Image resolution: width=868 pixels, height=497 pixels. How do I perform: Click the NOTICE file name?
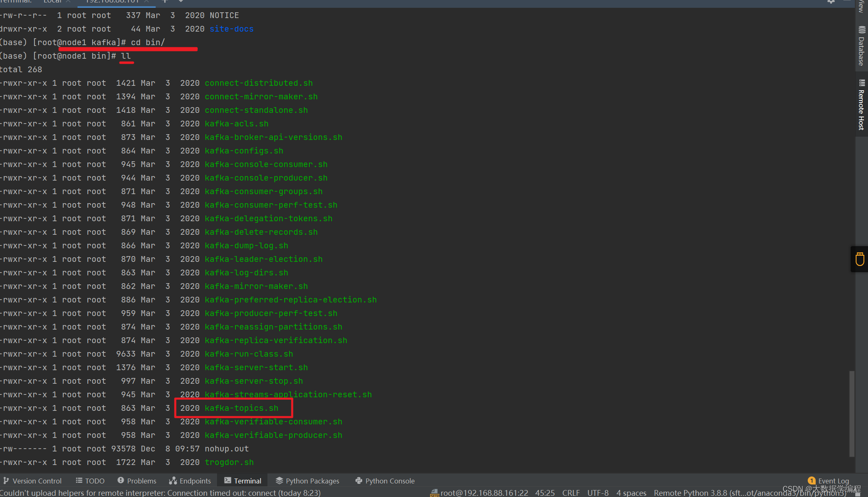coord(224,15)
